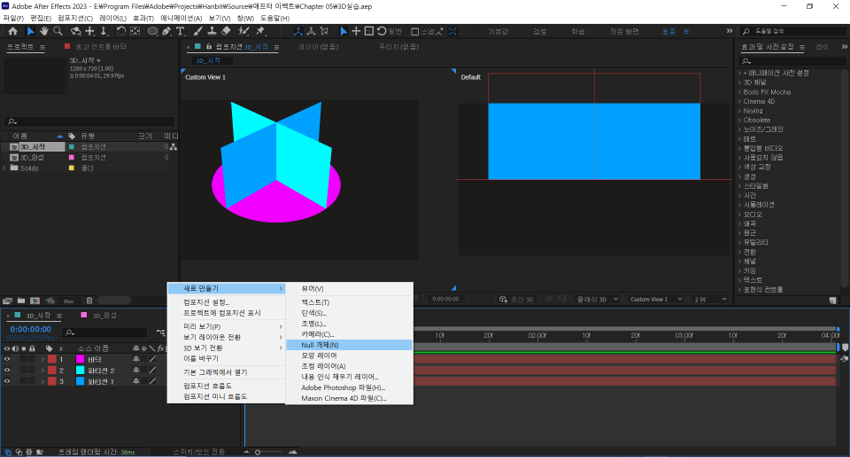The height and width of the screenshot is (457, 850).
Task: Toggle 스위치/모드 전환 at timeline bottom
Action: 199,452
